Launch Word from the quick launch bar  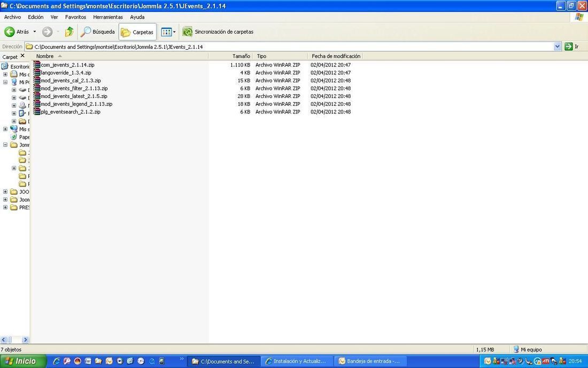coord(88,361)
